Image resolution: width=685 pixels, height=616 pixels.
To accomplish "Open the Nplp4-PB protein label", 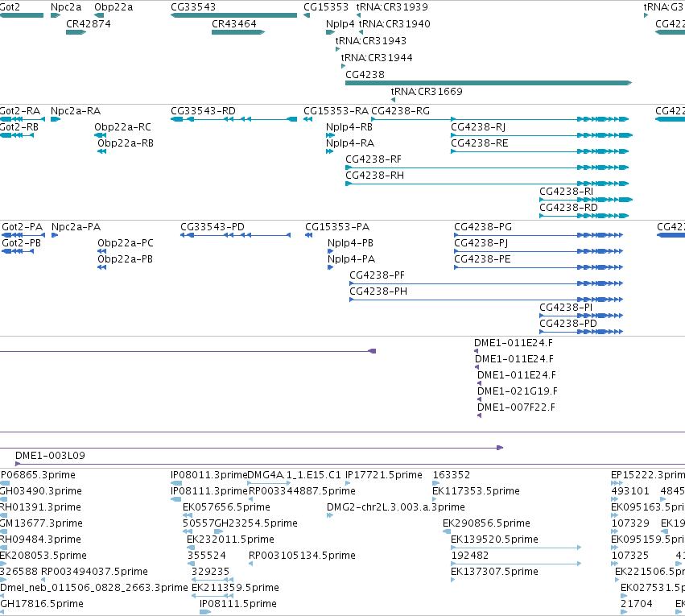I will click(351, 243).
